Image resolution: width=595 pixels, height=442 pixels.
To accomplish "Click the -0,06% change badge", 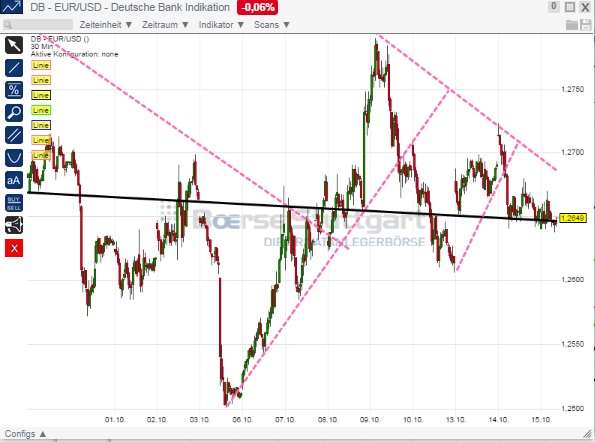I will pyautogui.click(x=257, y=7).
